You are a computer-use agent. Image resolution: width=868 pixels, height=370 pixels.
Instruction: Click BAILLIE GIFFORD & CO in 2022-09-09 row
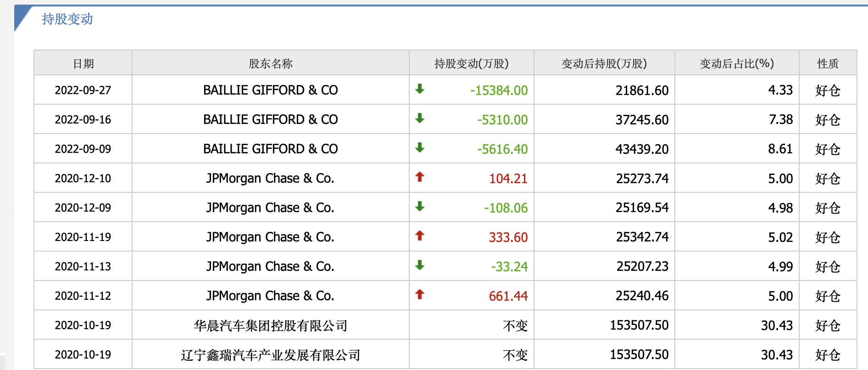click(270, 149)
